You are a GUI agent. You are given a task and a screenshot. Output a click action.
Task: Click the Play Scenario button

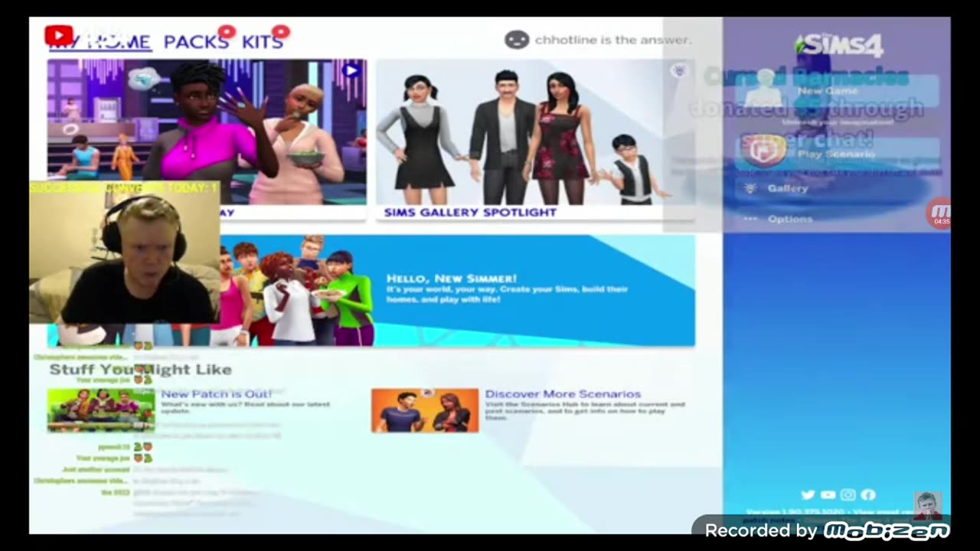coord(838,154)
